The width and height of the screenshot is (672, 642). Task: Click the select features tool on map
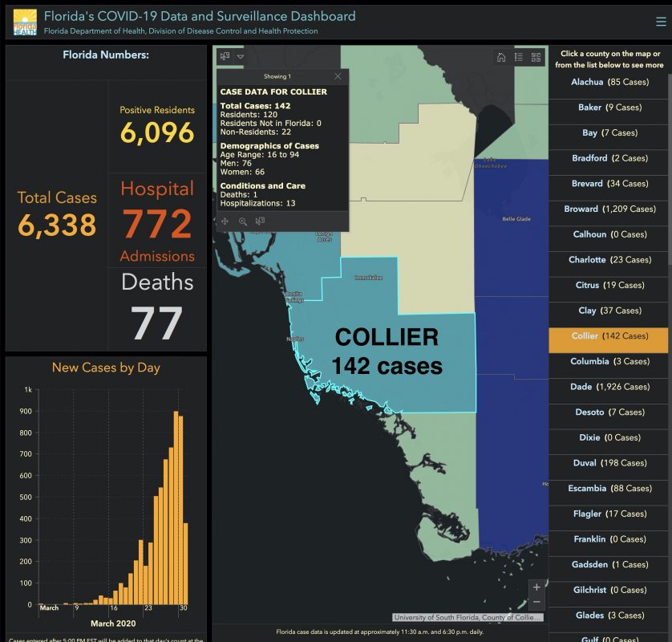225,56
